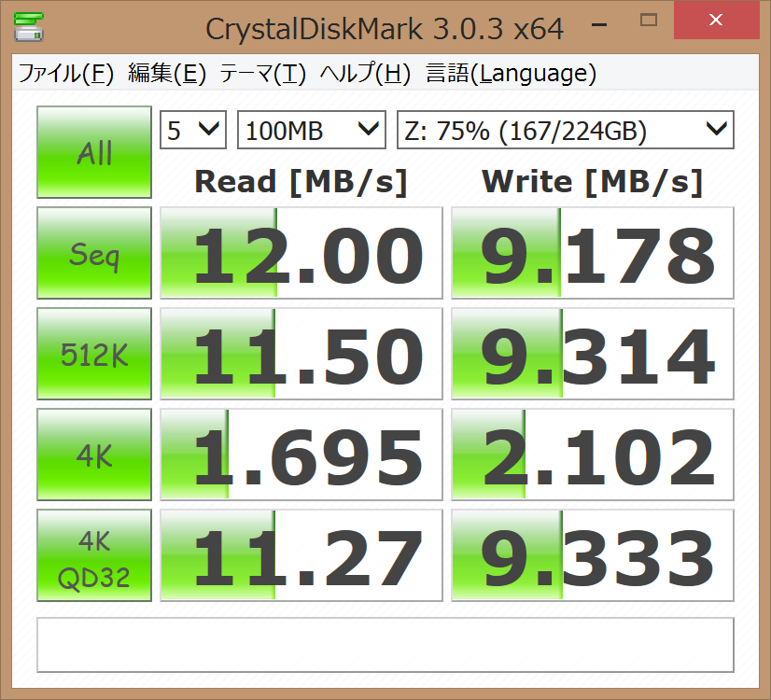771x700 pixels.
Task: Click the 4K QD32 read result 11.27
Action: (301, 555)
